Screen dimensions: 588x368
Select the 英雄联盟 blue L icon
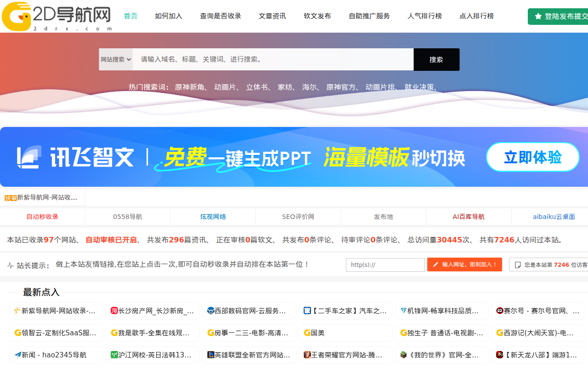point(211,355)
